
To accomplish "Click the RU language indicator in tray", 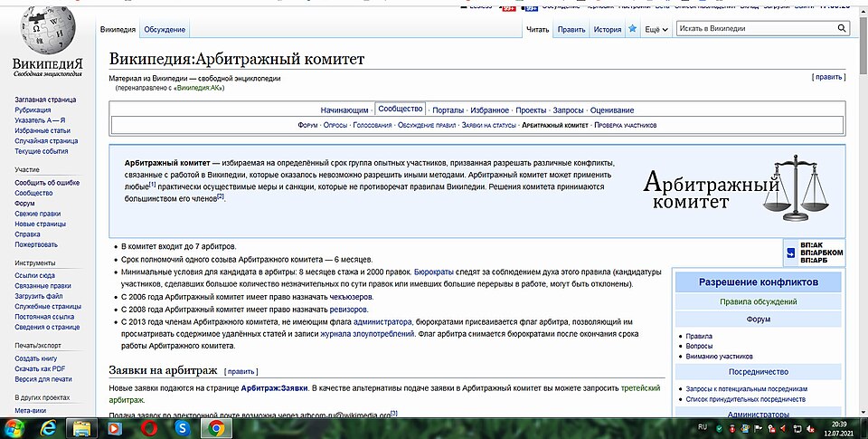I will 703,427.
